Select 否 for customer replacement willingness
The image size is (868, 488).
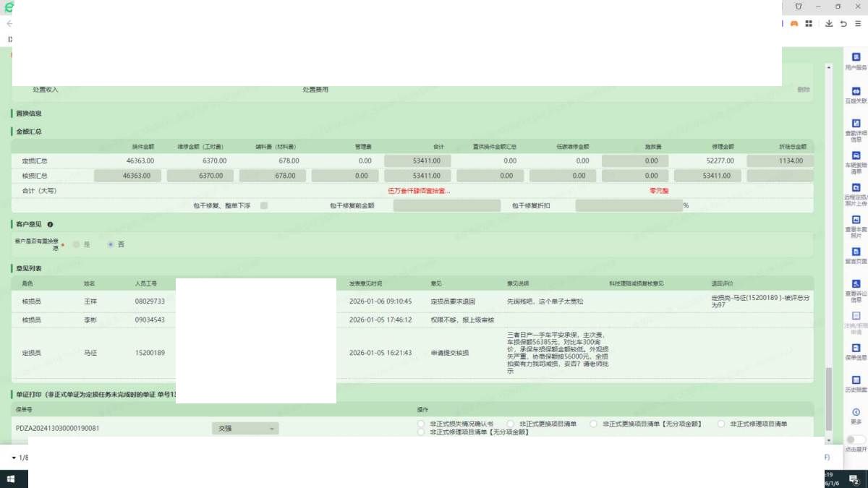[111, 244]
